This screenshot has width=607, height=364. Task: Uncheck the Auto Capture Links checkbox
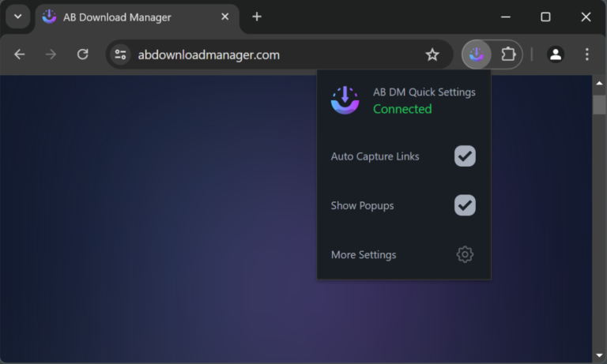coord(465,156)
